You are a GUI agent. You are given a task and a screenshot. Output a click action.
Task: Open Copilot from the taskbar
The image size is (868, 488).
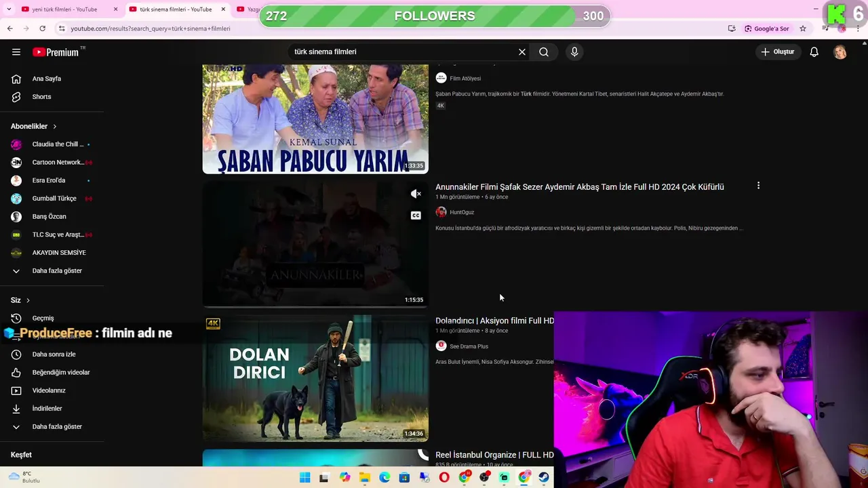coord(344,478)
